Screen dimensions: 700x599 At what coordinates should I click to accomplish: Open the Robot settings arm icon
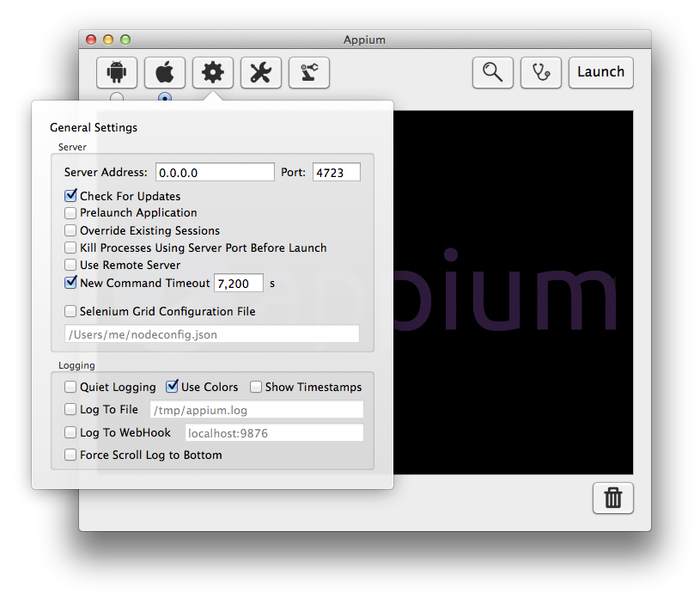(x=309, y=73)
